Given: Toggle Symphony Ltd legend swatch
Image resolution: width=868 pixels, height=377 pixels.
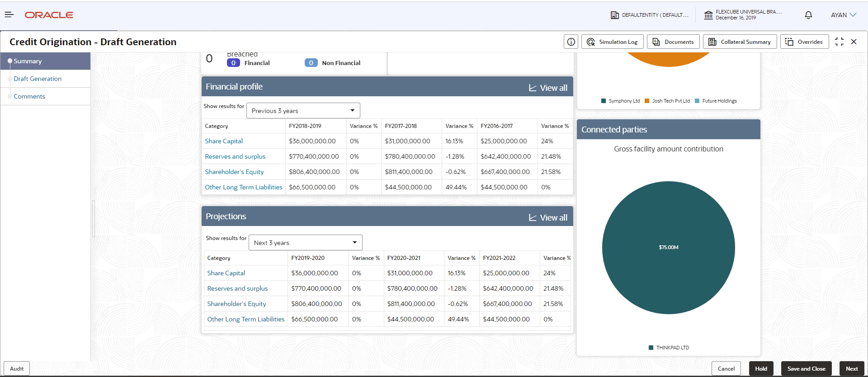Looking at the screenshot, I should click(x=604, y=101).
